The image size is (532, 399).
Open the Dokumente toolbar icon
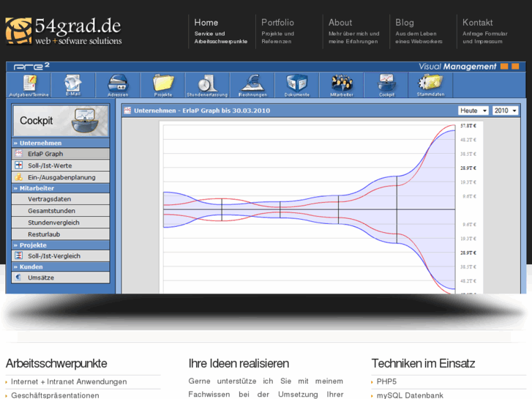(297, 85)
